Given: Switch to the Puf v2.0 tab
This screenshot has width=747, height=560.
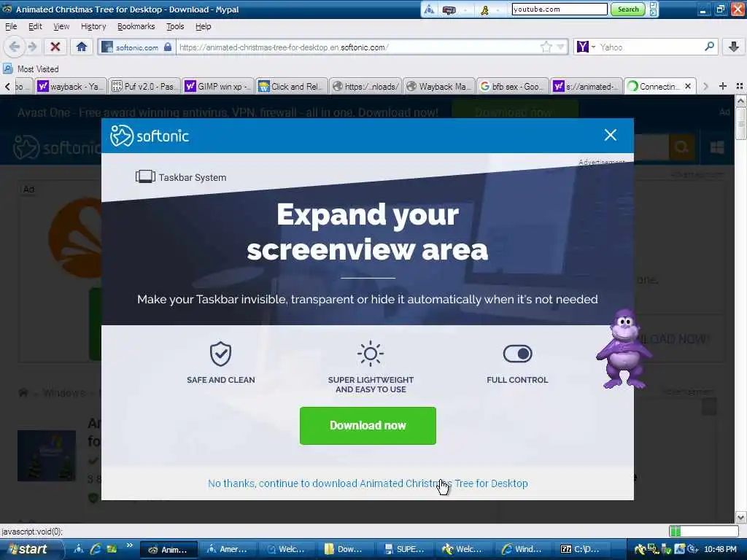Looking at the screenshot, I should click(144, 86).
